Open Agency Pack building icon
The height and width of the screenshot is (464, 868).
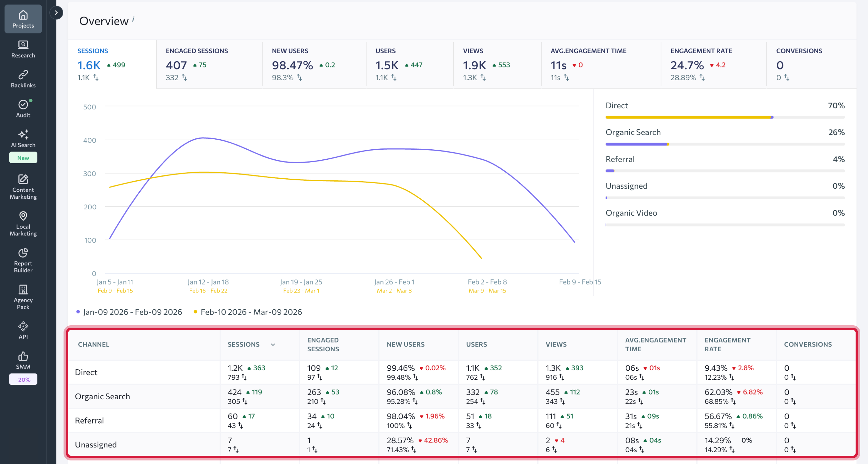tap(23, 289)
